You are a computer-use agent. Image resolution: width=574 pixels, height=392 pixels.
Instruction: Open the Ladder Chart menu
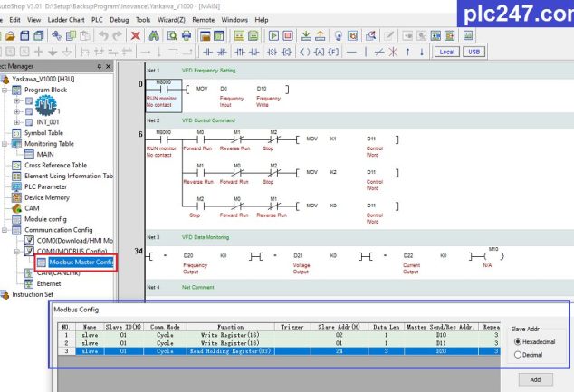click(x=66, y=20)
